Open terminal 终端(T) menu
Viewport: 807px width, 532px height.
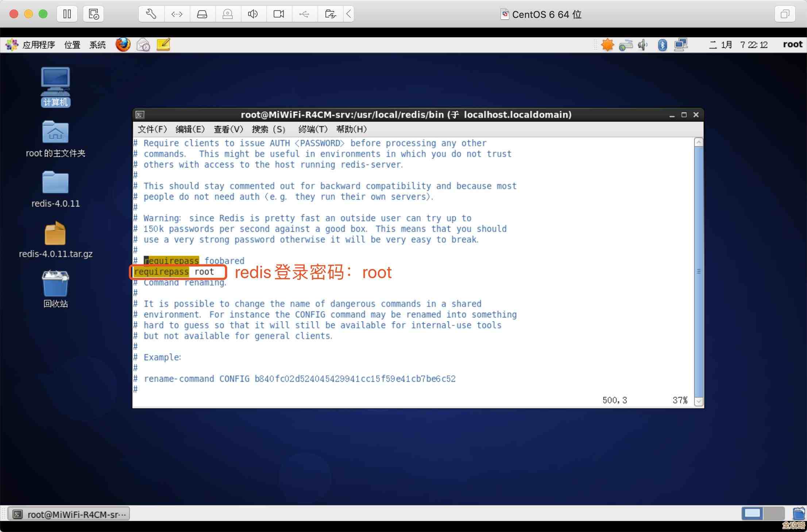313,129
